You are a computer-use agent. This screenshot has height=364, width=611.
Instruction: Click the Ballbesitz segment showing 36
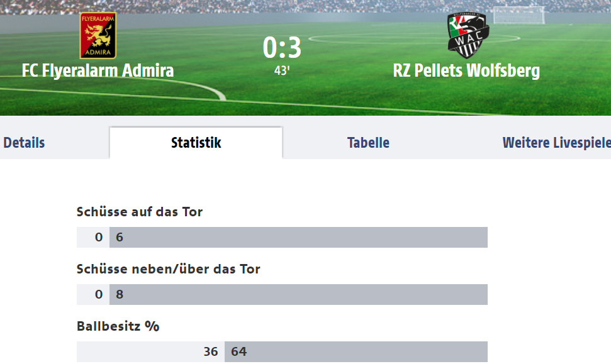tap(151, 351)
